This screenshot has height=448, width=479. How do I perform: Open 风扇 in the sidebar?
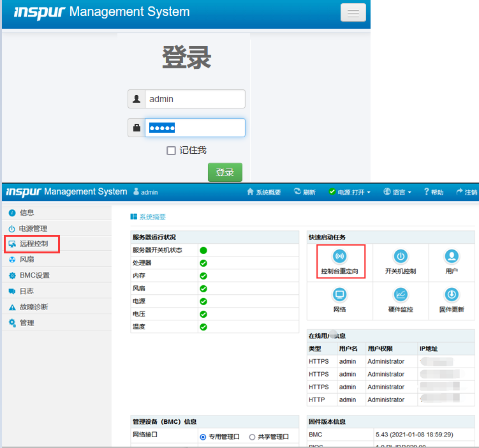(x=57, y=260)
